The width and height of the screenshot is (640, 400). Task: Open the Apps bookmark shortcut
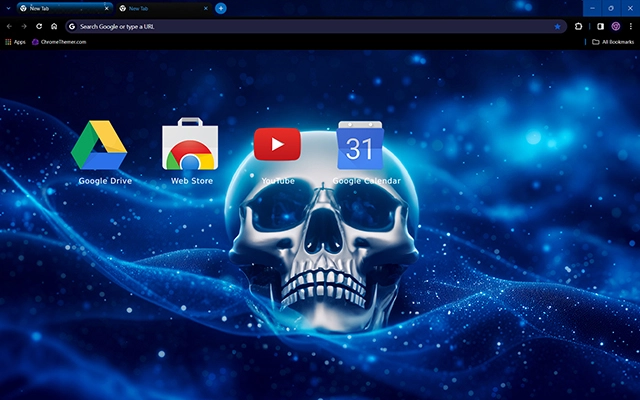pyautogui.click(x=15, y=42)
